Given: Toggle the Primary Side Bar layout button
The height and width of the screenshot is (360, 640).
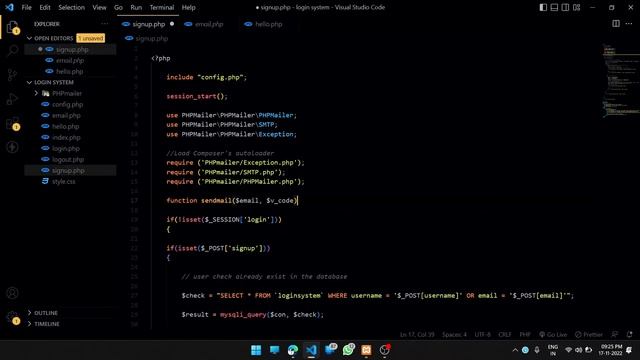Looking at the screenshot, I should [543, 7].
